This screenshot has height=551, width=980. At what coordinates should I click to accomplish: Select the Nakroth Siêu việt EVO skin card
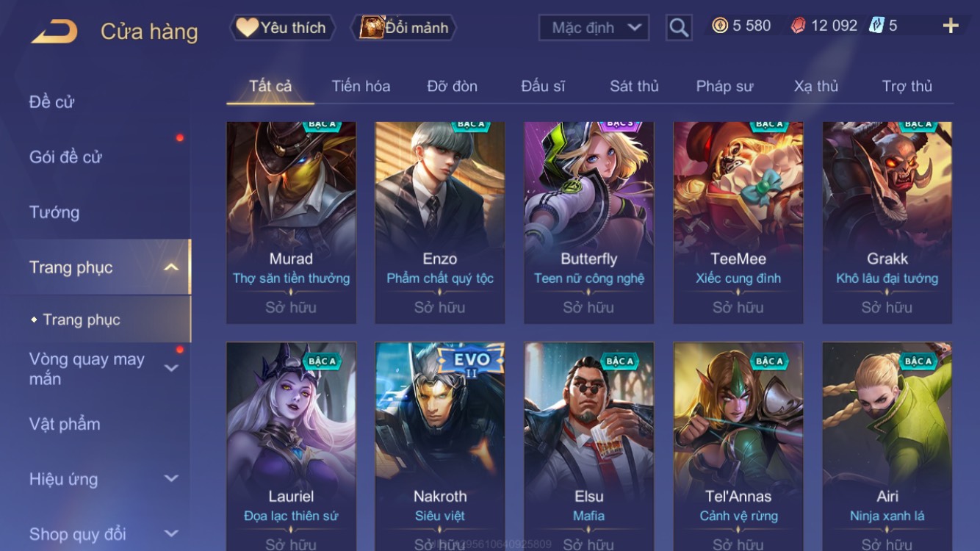[x=439, y=447]
